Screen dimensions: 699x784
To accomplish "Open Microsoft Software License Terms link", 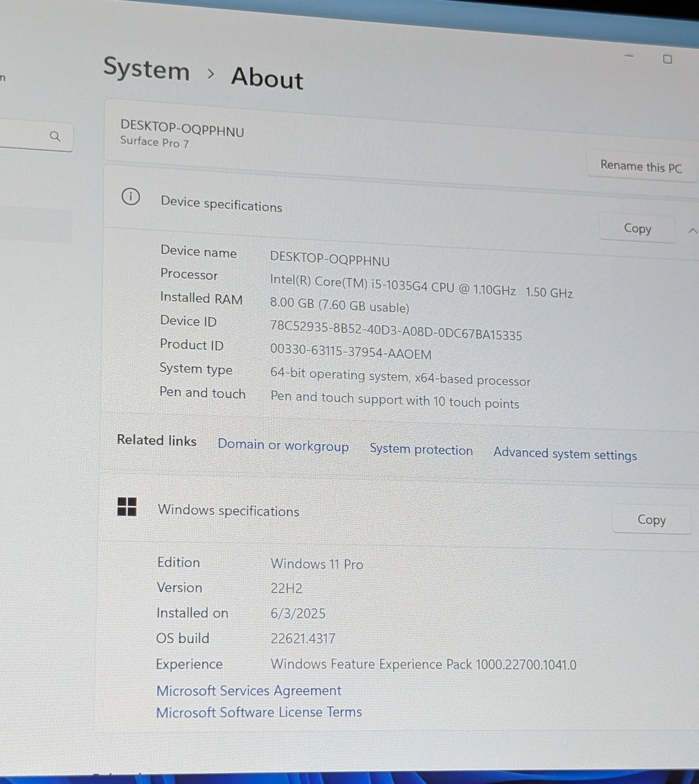I will pos(259,712).
